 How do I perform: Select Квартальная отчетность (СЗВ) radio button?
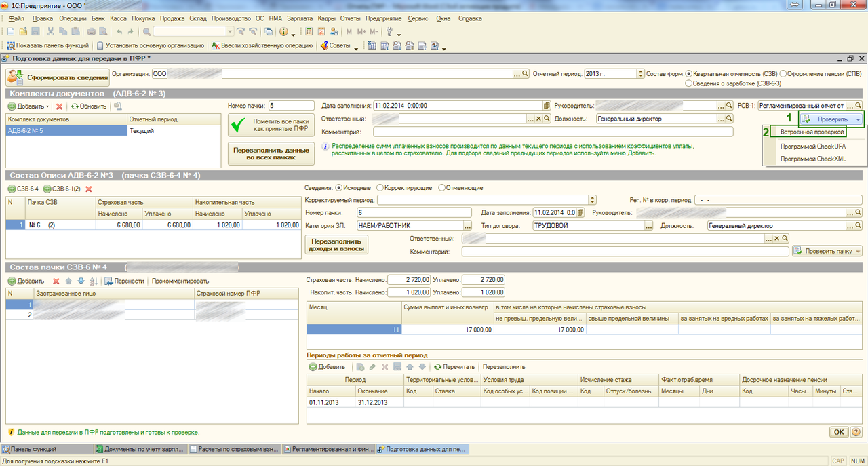coord(689,73)
